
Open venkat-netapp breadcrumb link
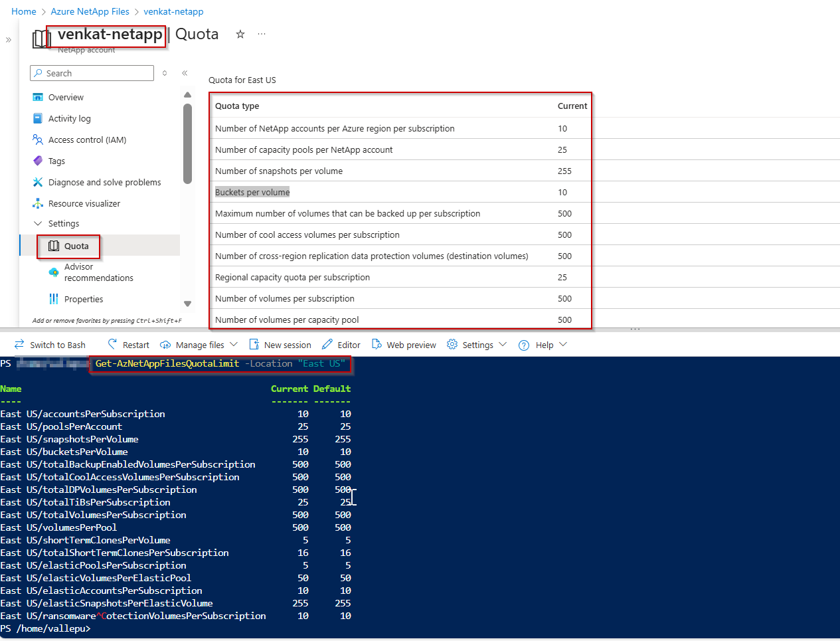click(173, 11)
